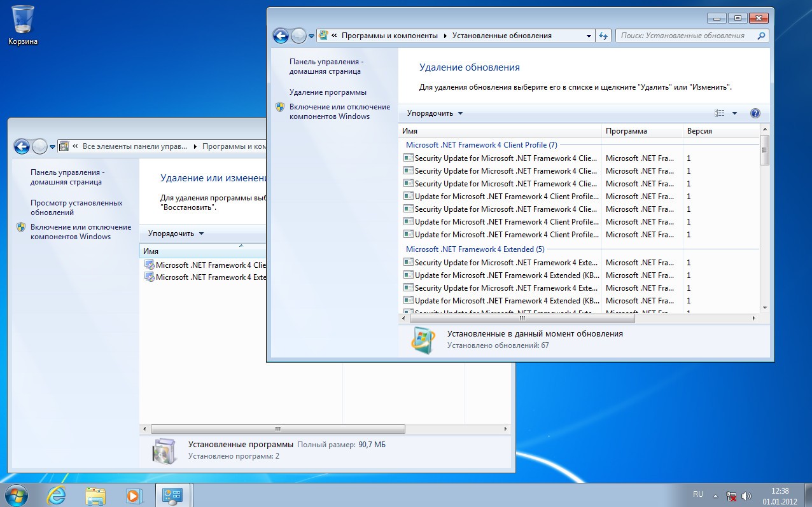Click the installed updates icon in the details pane
The image size is (812, 507).
click(424, 340)
